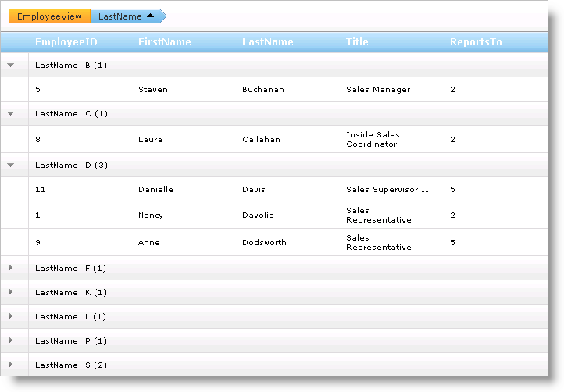Collapse the LastName: B group

11,66
